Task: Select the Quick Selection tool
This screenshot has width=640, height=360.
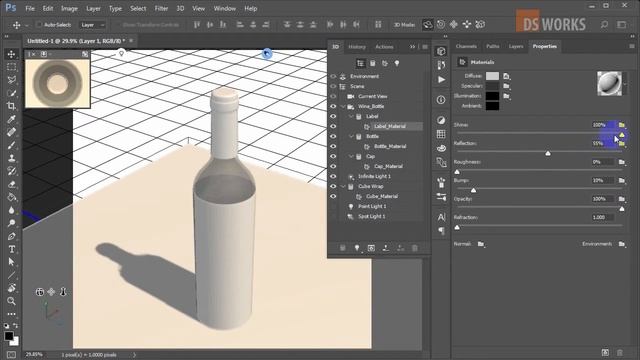Action: [x=11, y=93]
